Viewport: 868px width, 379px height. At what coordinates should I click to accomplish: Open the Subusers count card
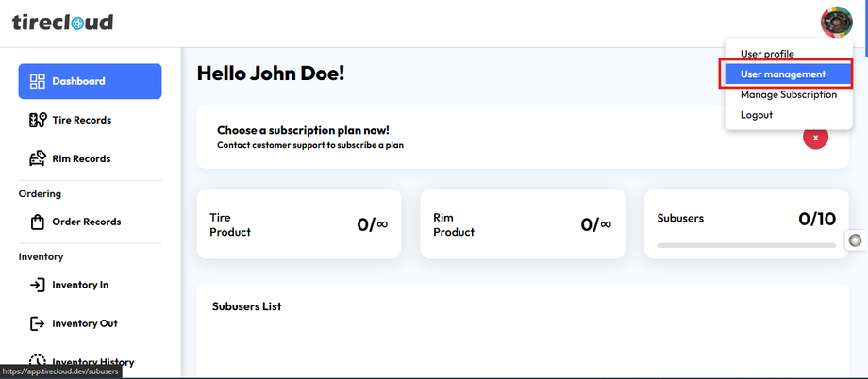coord(745,222)
